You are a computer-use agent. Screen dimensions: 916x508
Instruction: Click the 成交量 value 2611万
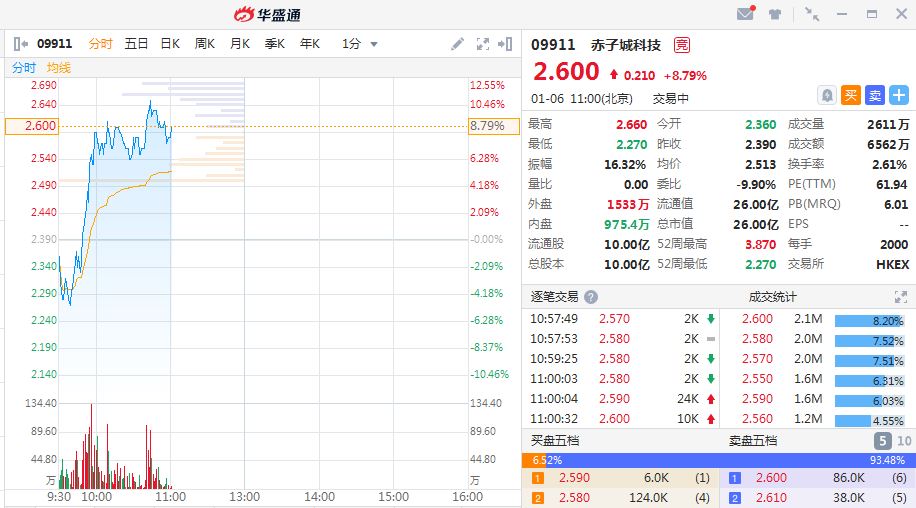[888, 124]
